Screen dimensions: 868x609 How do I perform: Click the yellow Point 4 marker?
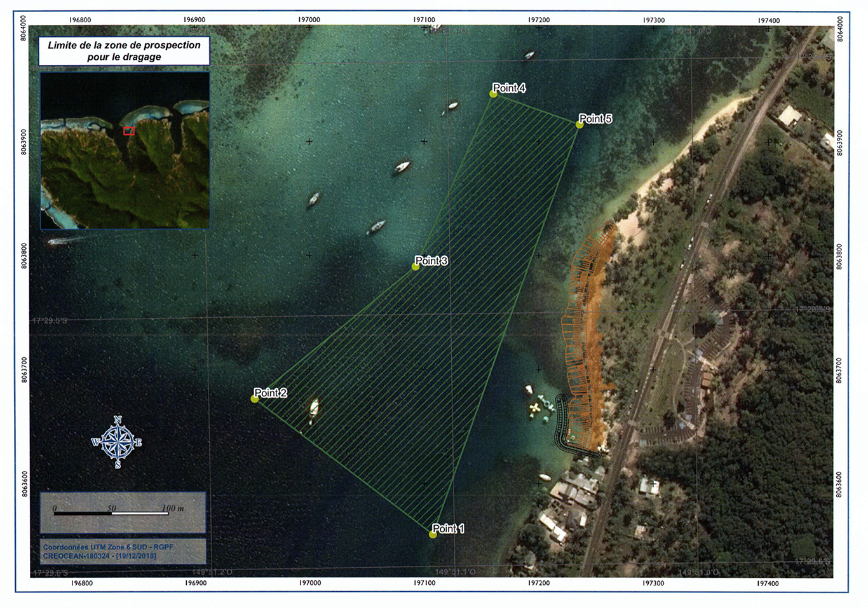(x=493, y=93)
